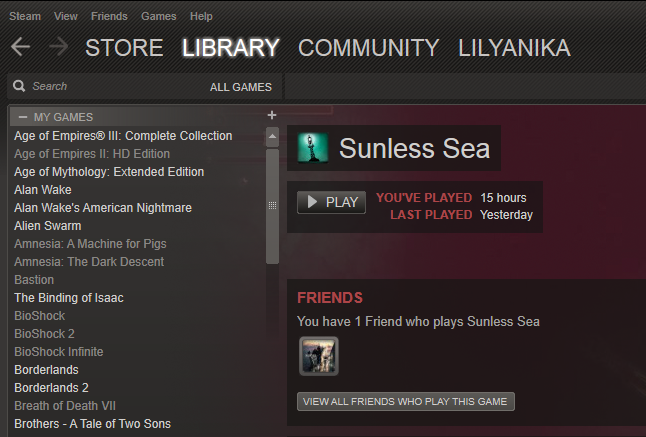Open the friend's avatar thumbnail
The height and width of the screenshot is (437, 646).
pyautogui.click(x=319, y=356)
